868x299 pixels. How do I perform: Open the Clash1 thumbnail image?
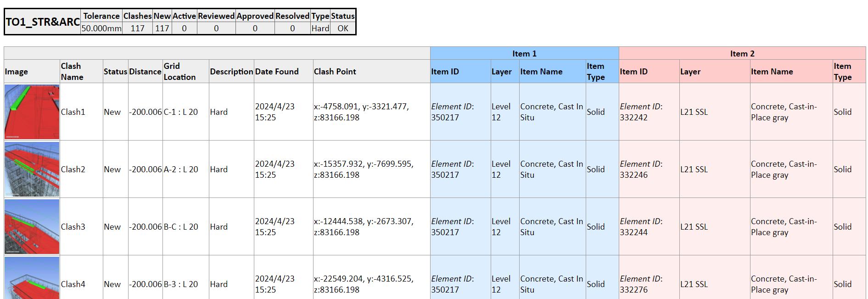tap(32, 112)
